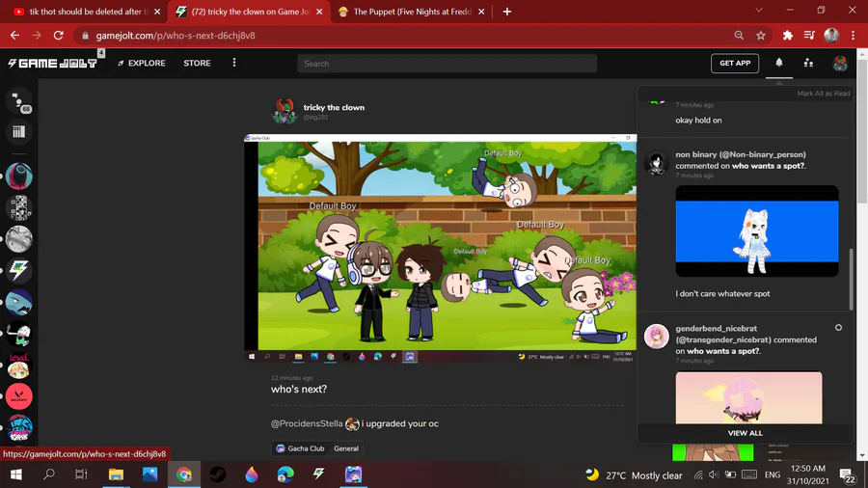Mark genderbend_nicebrat notification as read circle
This screenshot has height=488, width=868.
click(x=838, y=328)
